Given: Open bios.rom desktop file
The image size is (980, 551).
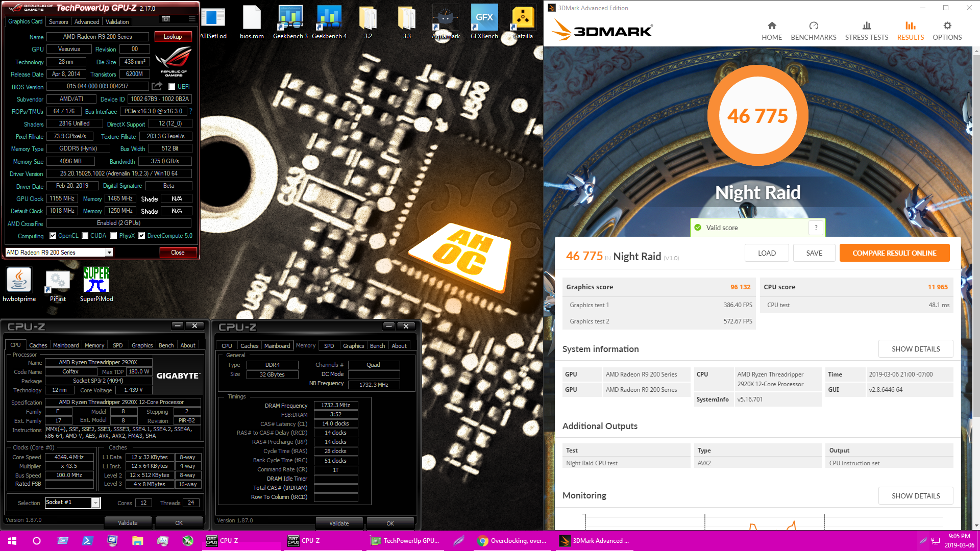Looking at the screenshot, I should 252,22.
